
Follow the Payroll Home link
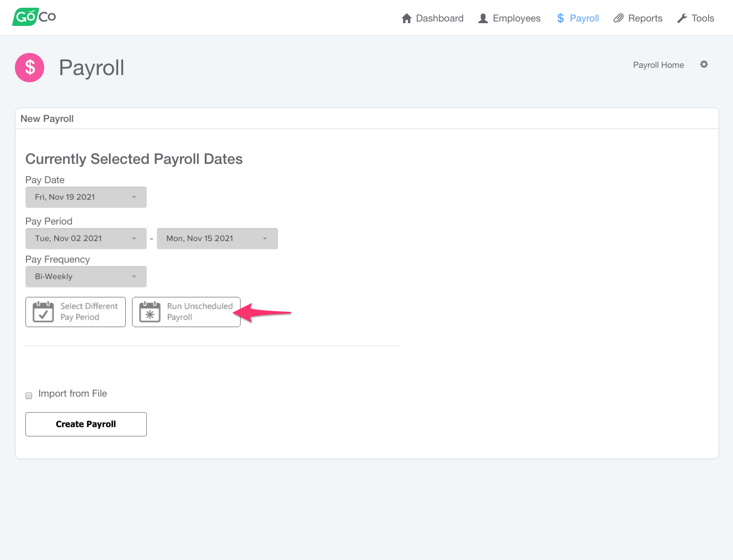[x=658, y=65]
